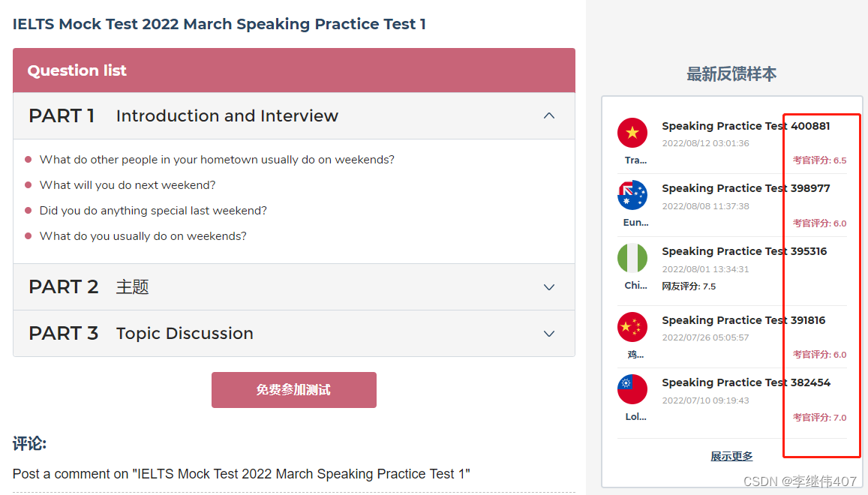Click the question 'What do you usually do on weekends?'
Image resolution: width=868 pixels, height=495 pixels.
[x=143, y=235]
